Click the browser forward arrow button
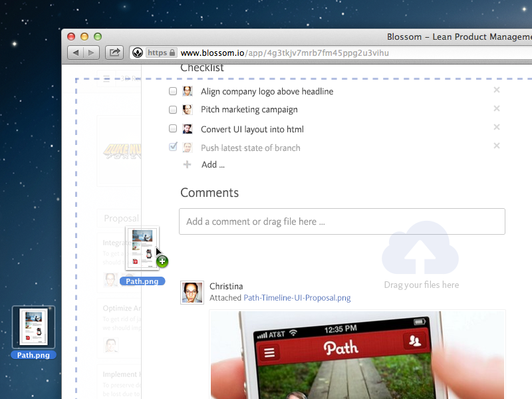 (x=92, y=53)
